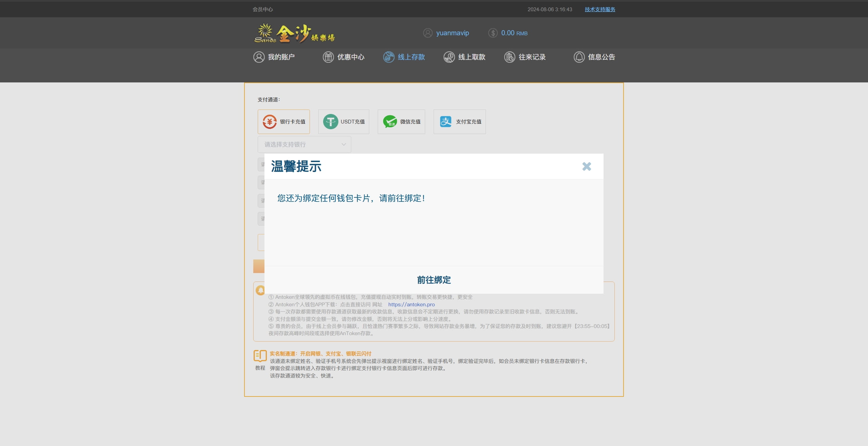This screenshot has width=868, height=446.
Task: Click the 信息公告 bell icon
Action: click(x=579, y=57)
